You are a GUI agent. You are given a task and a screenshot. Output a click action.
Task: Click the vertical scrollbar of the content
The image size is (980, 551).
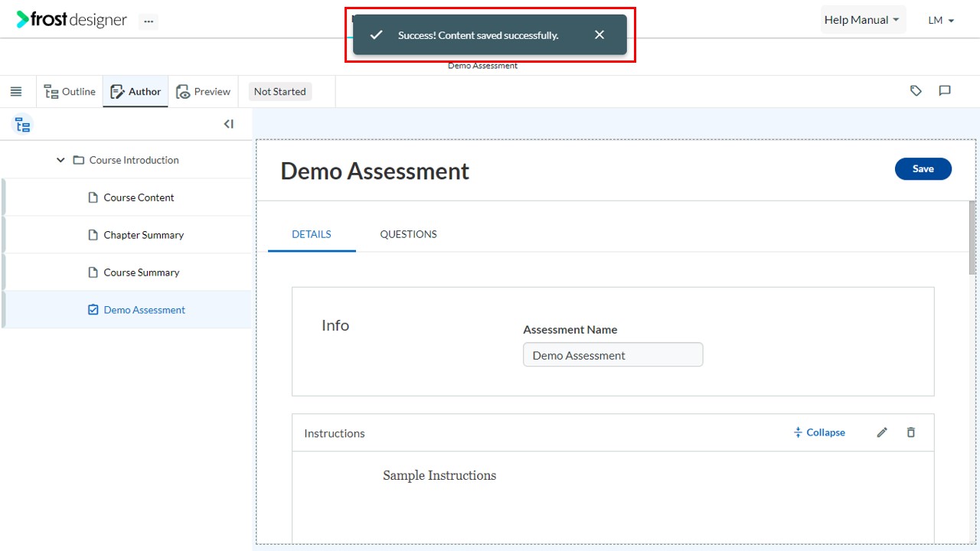(x=972, y=237)
